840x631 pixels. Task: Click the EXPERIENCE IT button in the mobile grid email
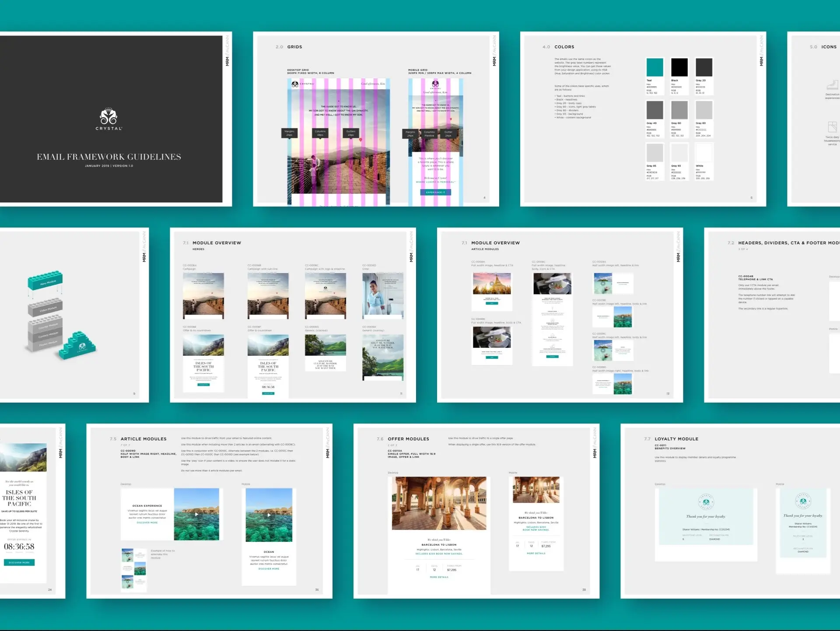435,192
